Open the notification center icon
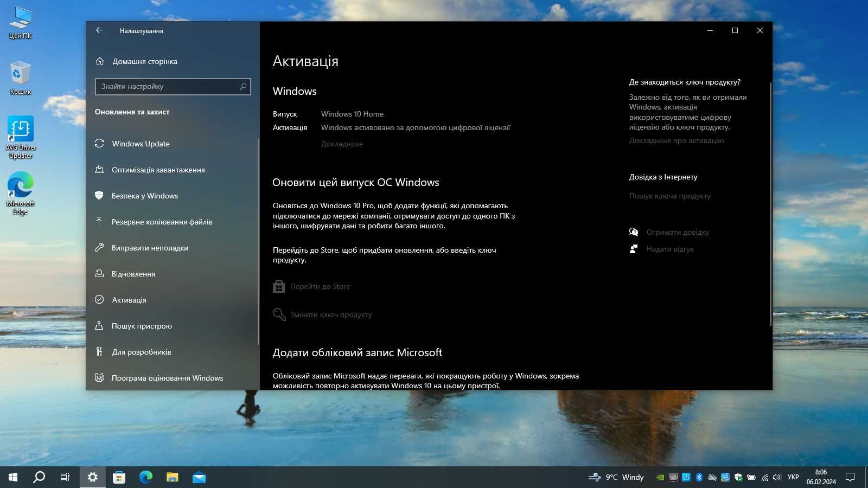 [x=850, y=477]
